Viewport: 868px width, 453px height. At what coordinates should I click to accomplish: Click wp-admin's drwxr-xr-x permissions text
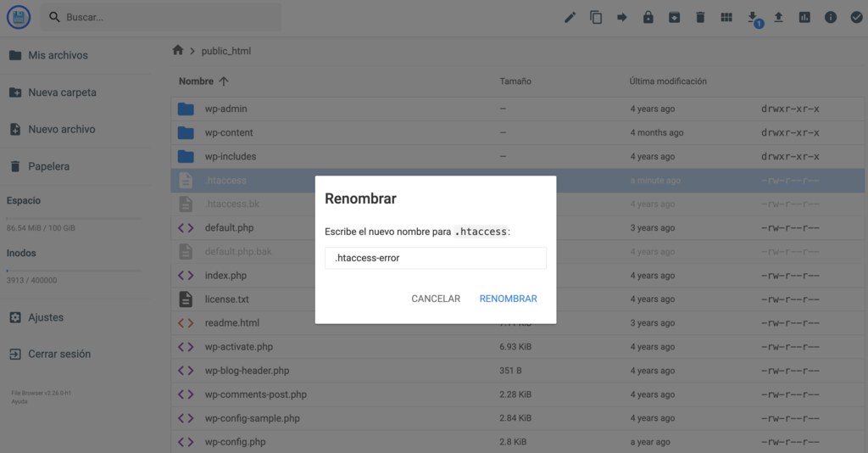tap(790, 109)
